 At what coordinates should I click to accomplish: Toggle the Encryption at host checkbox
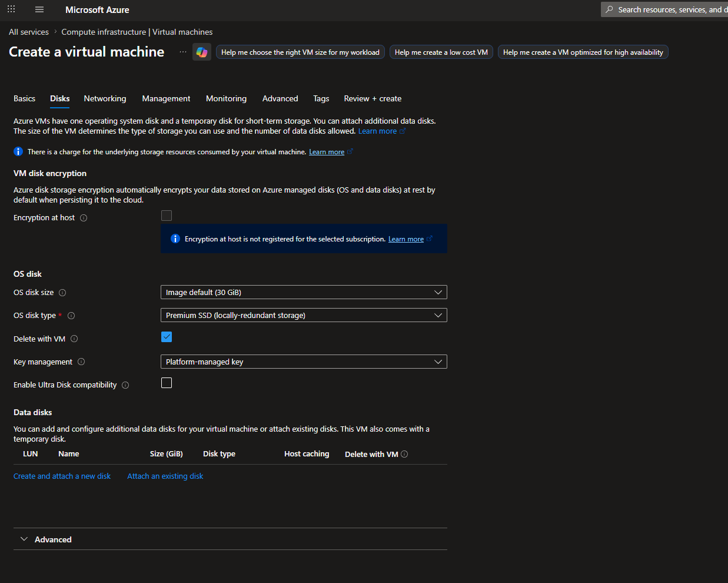(167, 216)
